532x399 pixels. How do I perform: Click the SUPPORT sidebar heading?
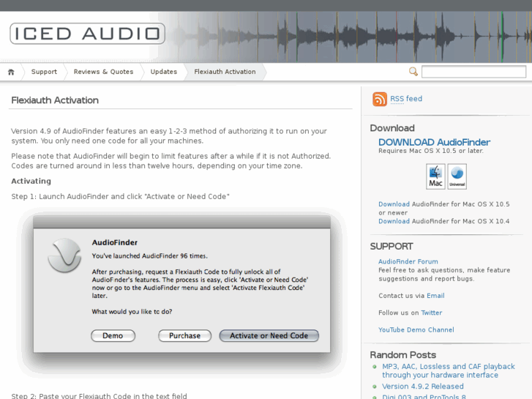391,246
